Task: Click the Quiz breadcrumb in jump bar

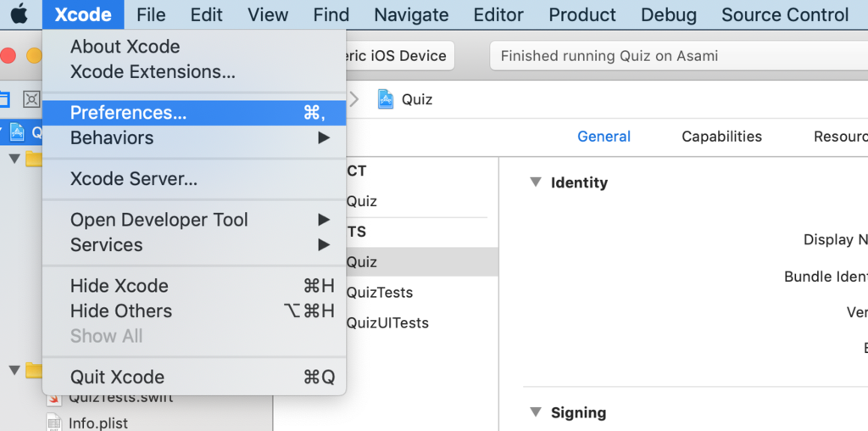Action: point(405,100)
